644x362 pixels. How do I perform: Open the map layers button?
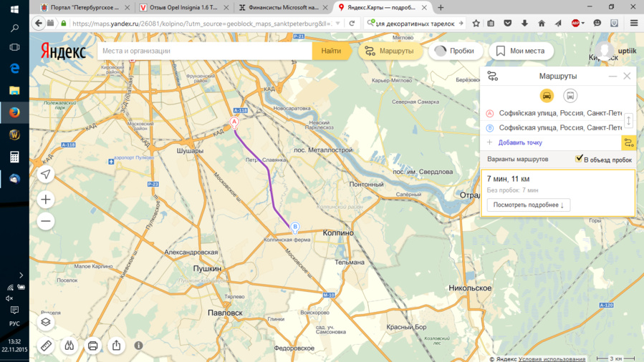(x=46, y=322)
